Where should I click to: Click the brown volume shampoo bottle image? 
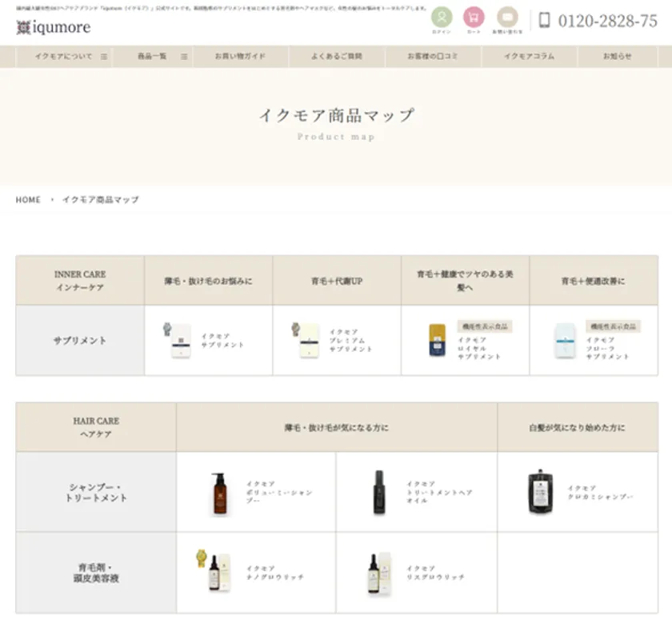[x=219, y=493]
